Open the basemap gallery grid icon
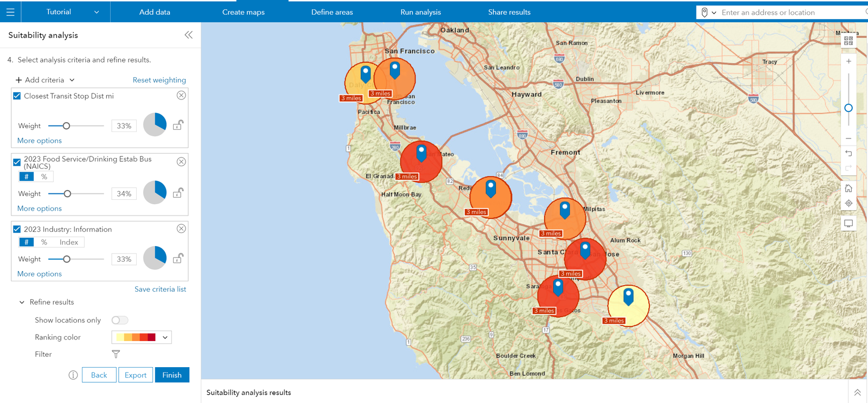The width and height of the screenshot is (868, 403). tap(848, 41)
